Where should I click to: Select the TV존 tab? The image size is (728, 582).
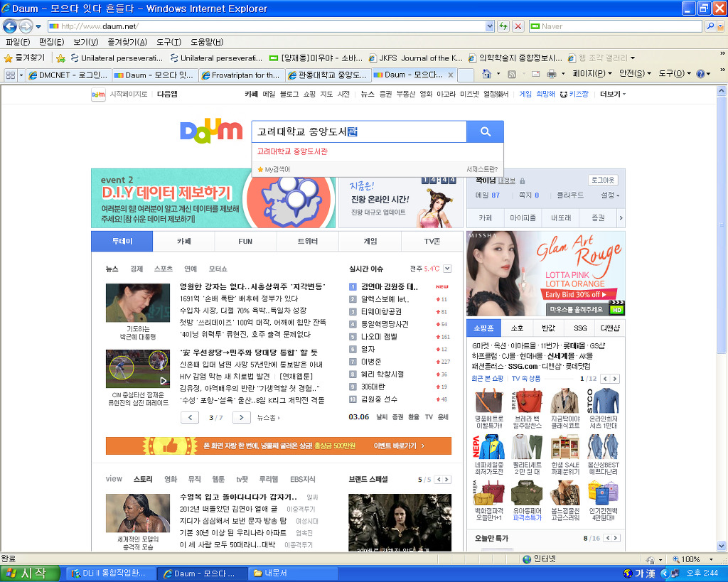click(432, 242)
